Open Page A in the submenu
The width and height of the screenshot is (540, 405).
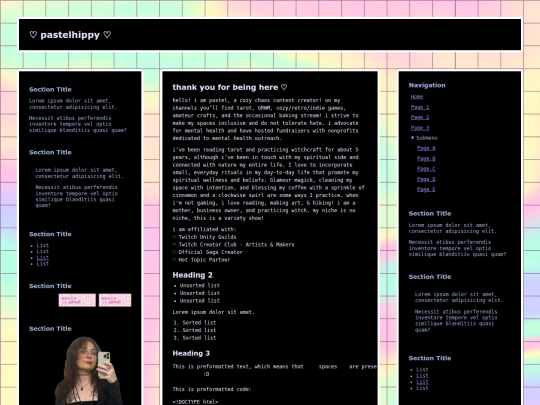pos(426,148)
